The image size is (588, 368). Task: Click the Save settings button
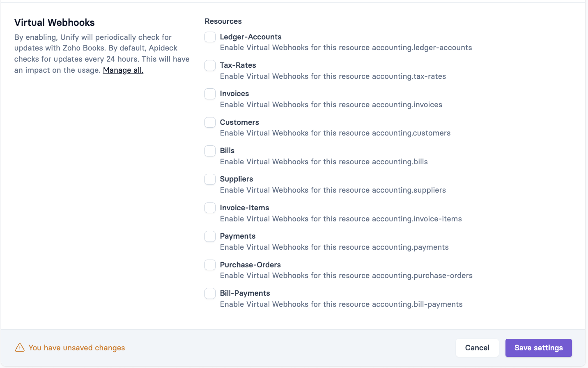pyautogui.click(x=538, y=347)
